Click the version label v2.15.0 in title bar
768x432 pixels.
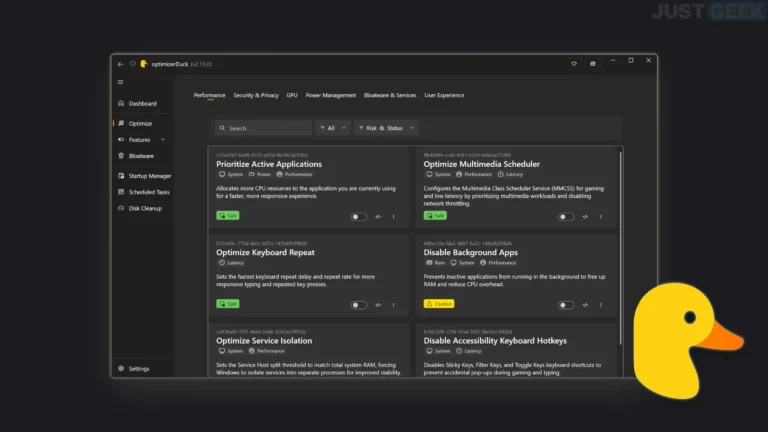pos(201,64)
